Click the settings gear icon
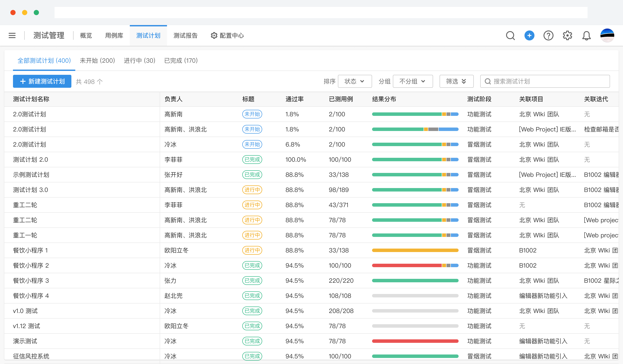The height and width of the screenshot is (364, 623). 567,36
